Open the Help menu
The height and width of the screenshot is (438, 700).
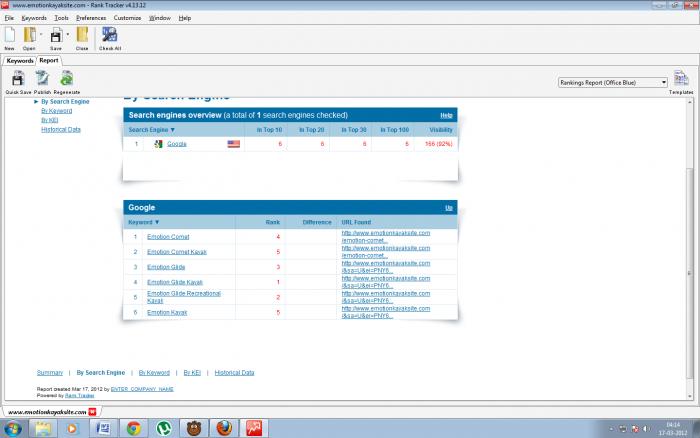click(x=185, y=18)
